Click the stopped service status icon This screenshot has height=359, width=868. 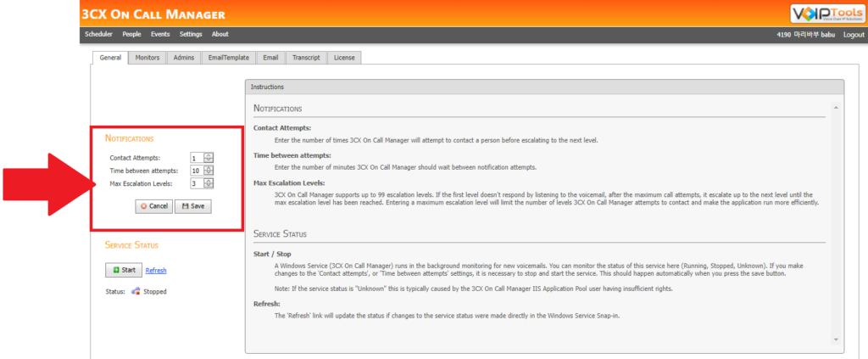click(135, 291)
